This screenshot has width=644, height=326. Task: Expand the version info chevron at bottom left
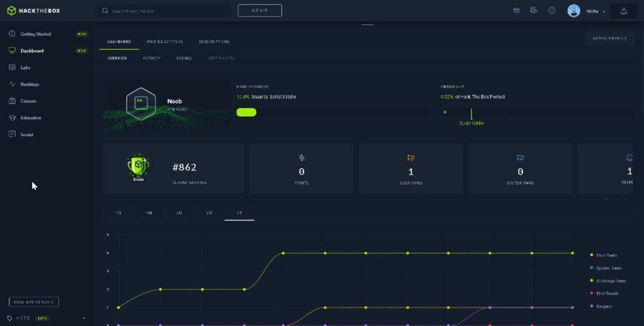pyautogui.click(x=84, y=318)
